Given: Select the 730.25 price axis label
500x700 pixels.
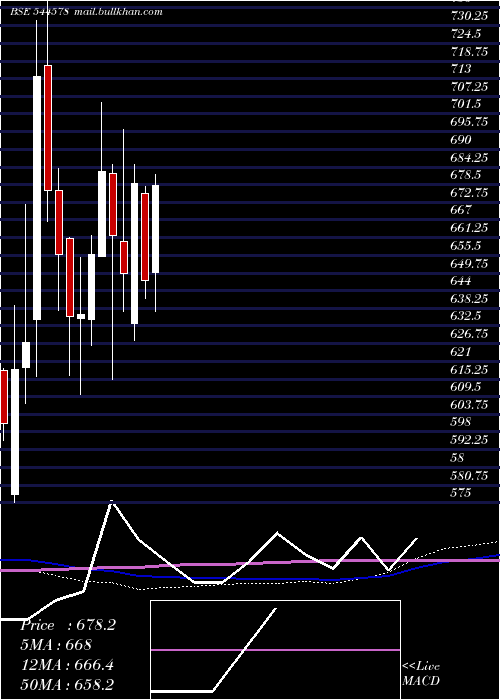Looking at the screenshot, I should point(468,16).
